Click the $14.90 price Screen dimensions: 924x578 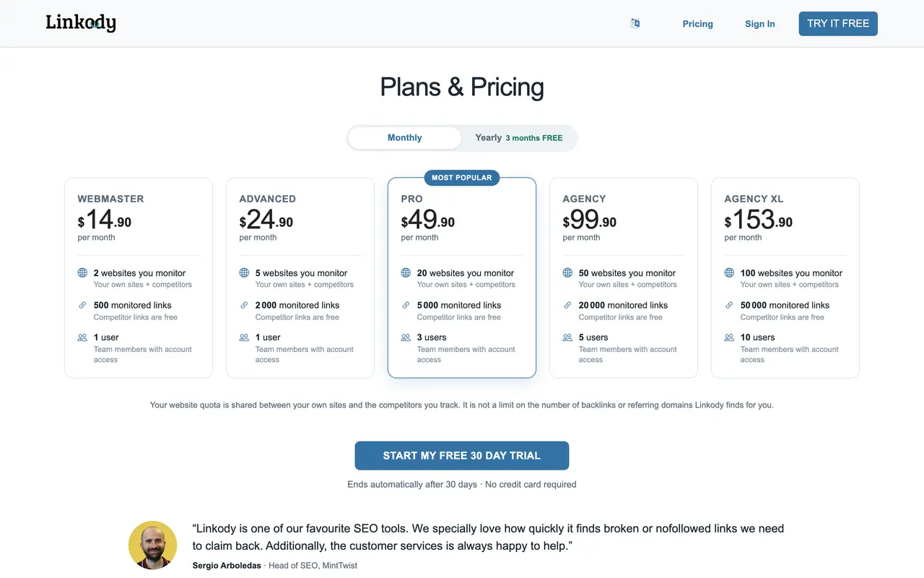point(105,220)
